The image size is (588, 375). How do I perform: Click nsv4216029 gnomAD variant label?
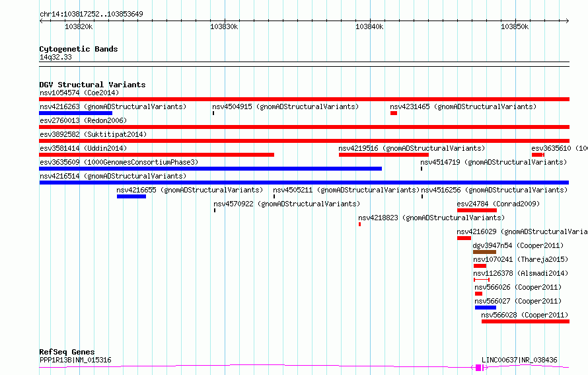[522, 231]
